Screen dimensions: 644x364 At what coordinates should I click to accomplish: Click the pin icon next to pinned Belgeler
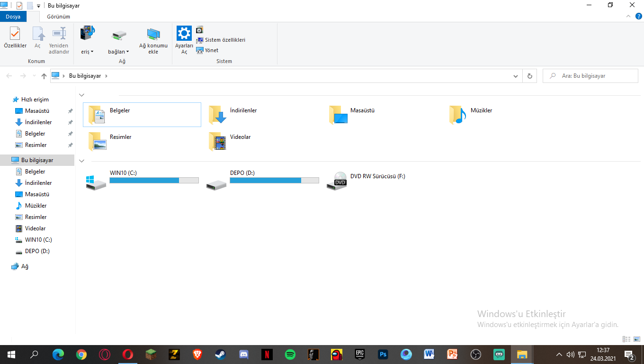70,134
